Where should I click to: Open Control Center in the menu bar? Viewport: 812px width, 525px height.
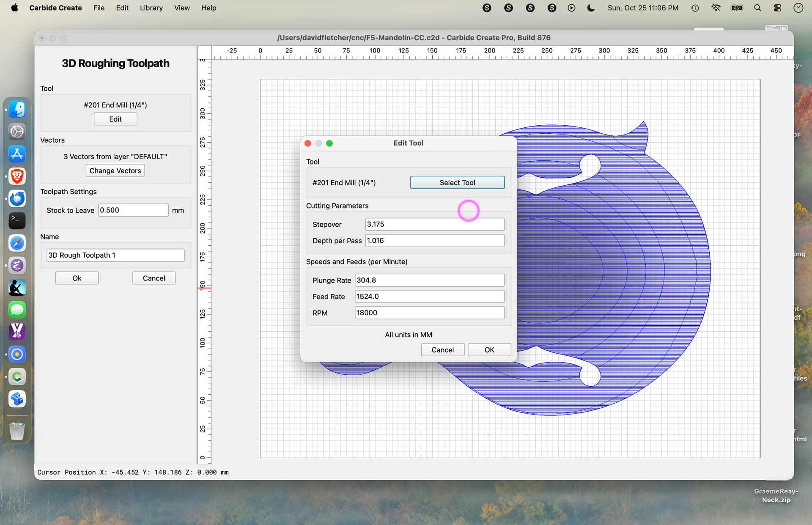point(777,8)
